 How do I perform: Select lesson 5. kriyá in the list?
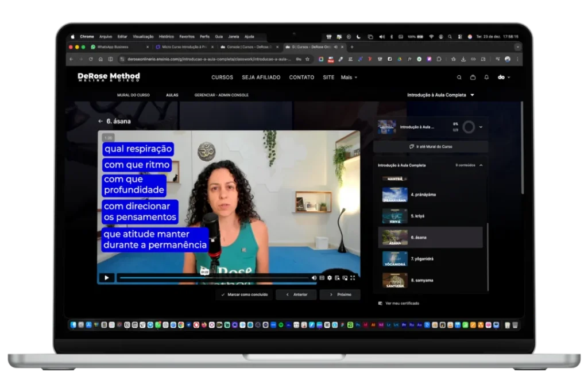tap(430, 216)
